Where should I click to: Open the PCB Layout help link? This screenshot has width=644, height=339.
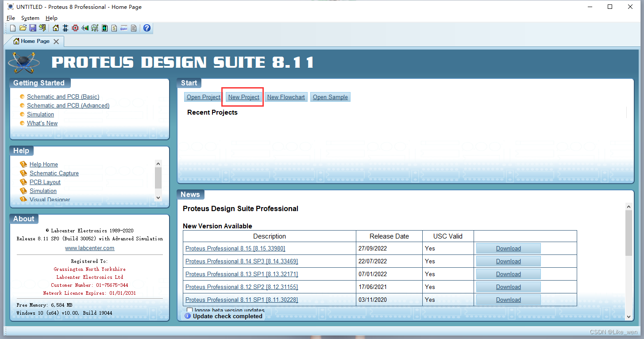[45, 182]
